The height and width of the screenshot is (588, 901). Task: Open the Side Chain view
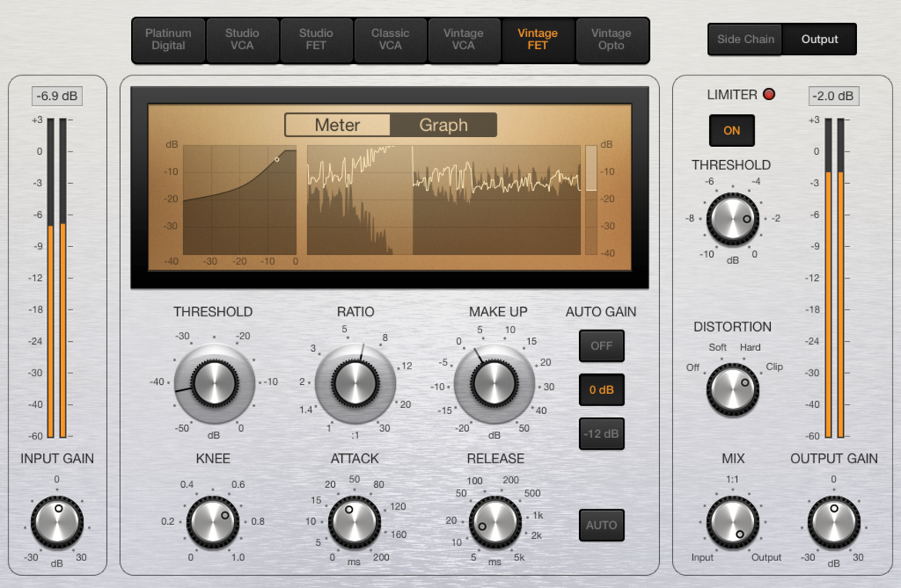point(745,39)
